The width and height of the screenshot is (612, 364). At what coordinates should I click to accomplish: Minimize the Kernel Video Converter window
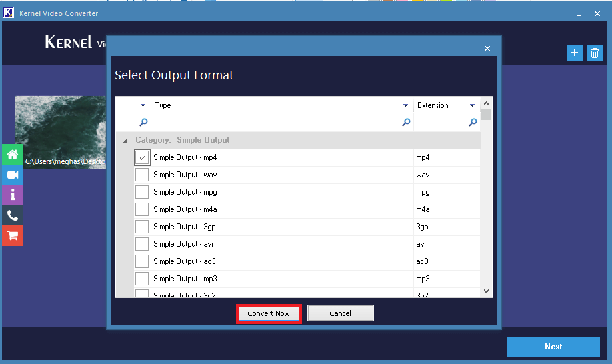[579, 14]
